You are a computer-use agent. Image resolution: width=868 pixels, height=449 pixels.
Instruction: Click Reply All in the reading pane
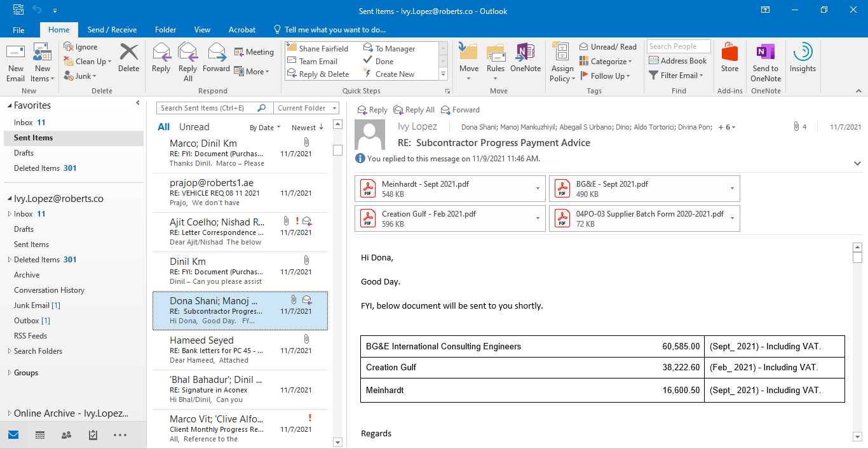click(x=414, y=110)
